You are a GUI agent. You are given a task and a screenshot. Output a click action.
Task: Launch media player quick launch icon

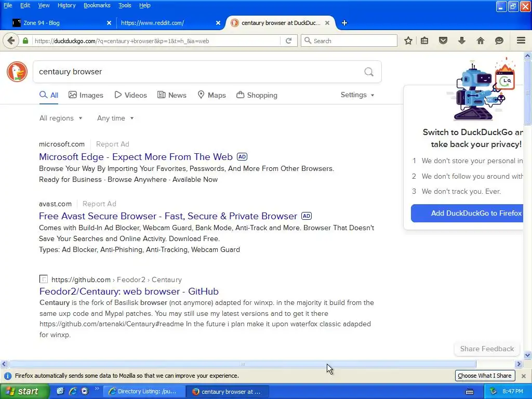pos(85,391)
